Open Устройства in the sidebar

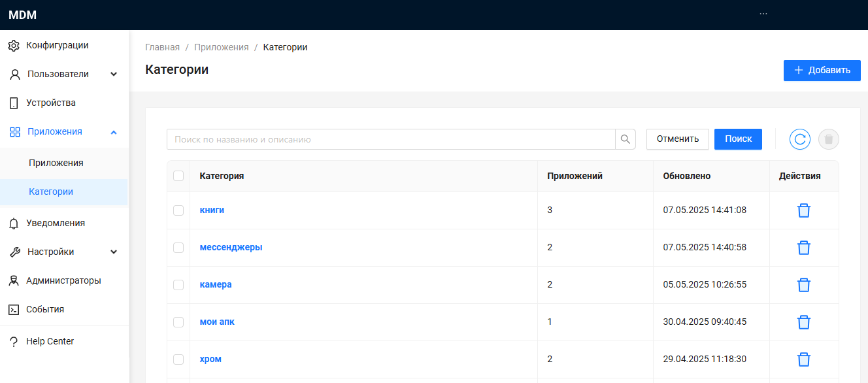[x=51, y=103]
